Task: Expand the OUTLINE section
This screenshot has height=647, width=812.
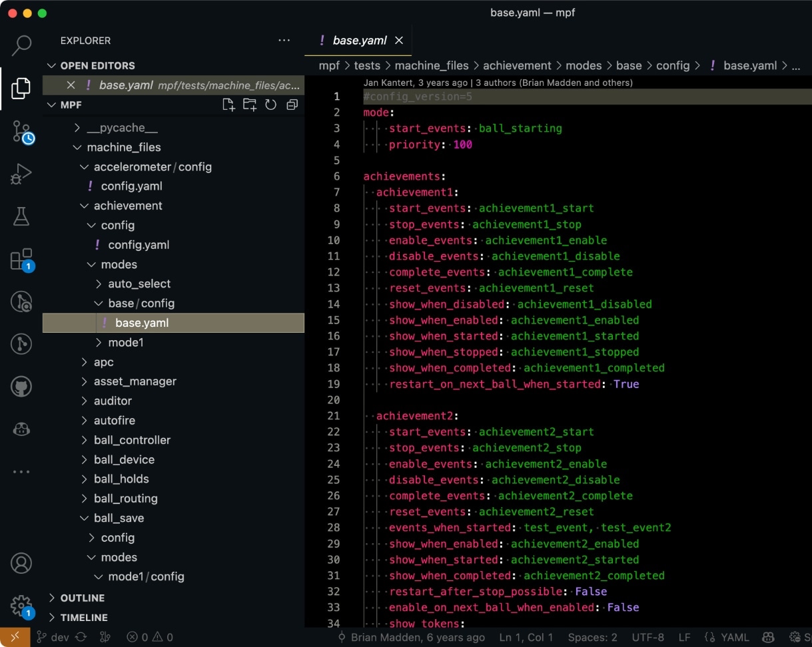Action: click(x=82, y=598)
